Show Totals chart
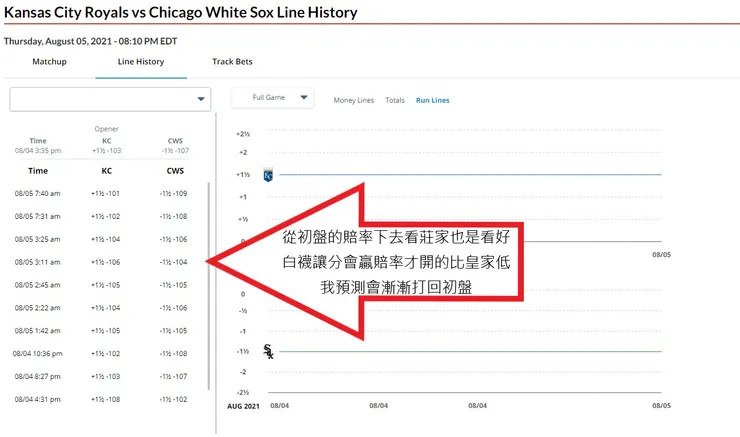Viewport: 740px width, 437px height. tap(395, 100)
